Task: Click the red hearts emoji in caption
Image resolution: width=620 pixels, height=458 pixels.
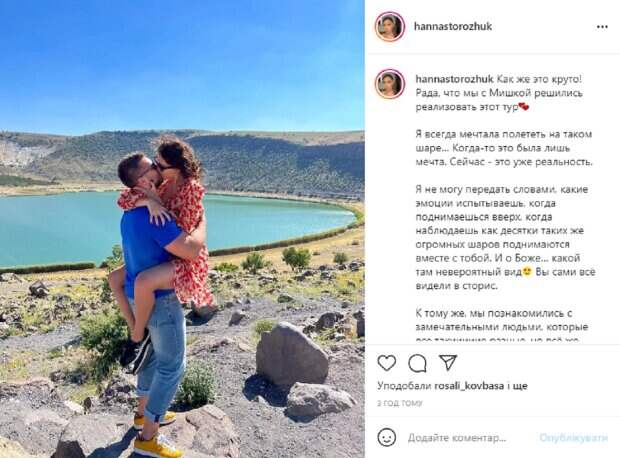Action: click(524, 107)
